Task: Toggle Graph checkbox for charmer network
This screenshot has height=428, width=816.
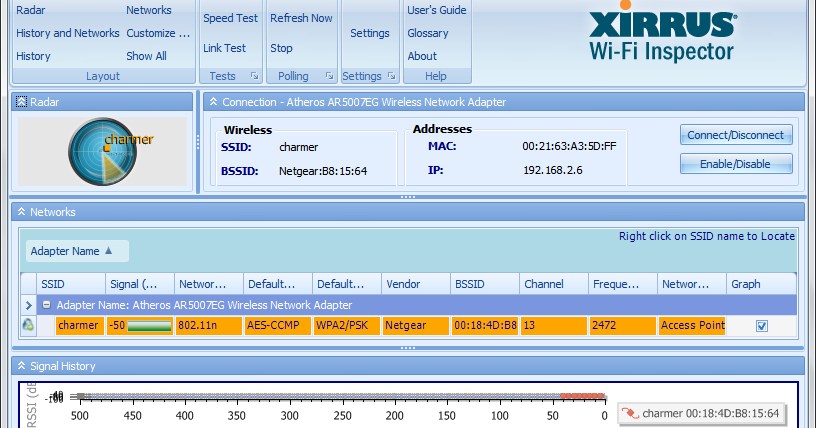Action: pyautogui.click(x=762, y=326)
